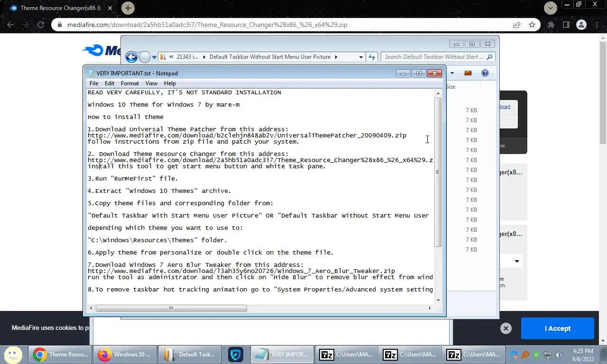
Task: Toggle the Explorer preview pane icon
Action: [x=468, y=73]
